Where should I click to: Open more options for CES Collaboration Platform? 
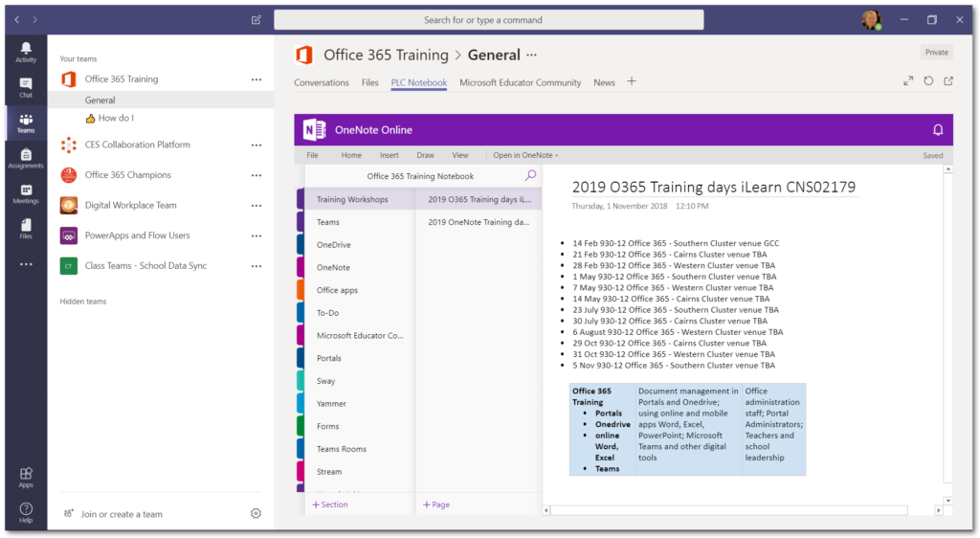(256, 145)
